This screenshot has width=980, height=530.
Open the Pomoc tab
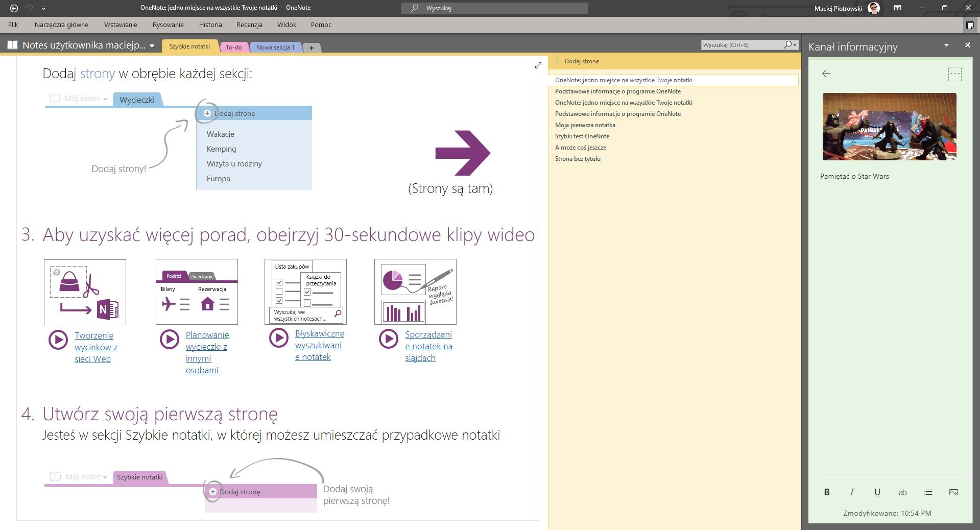pos(321,25)
